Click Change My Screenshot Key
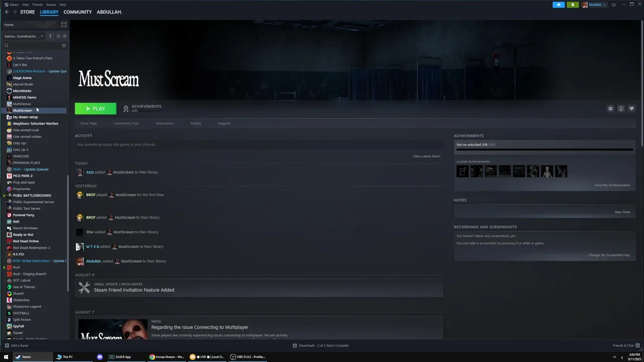 click(x=609, y=255)
